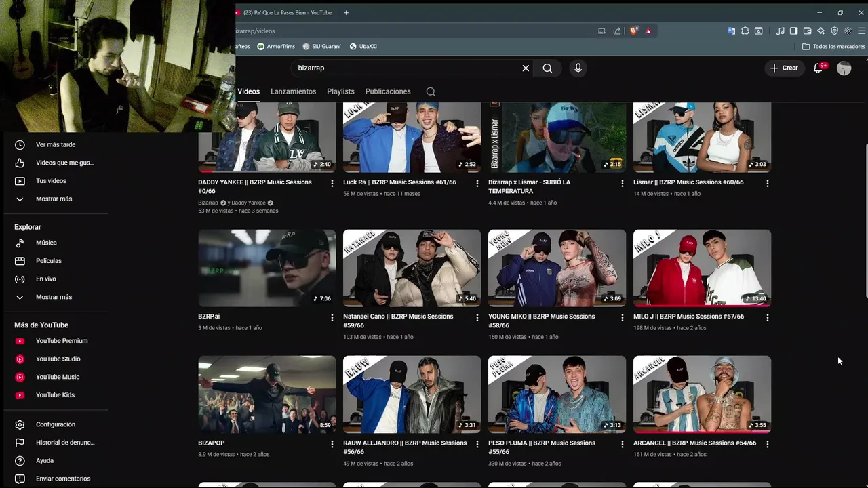The height and width of the screenshot is (488, 868).
Task: Play RAUW ALEJANDRO #56/66 thumbnail
Action: (412, 394)
